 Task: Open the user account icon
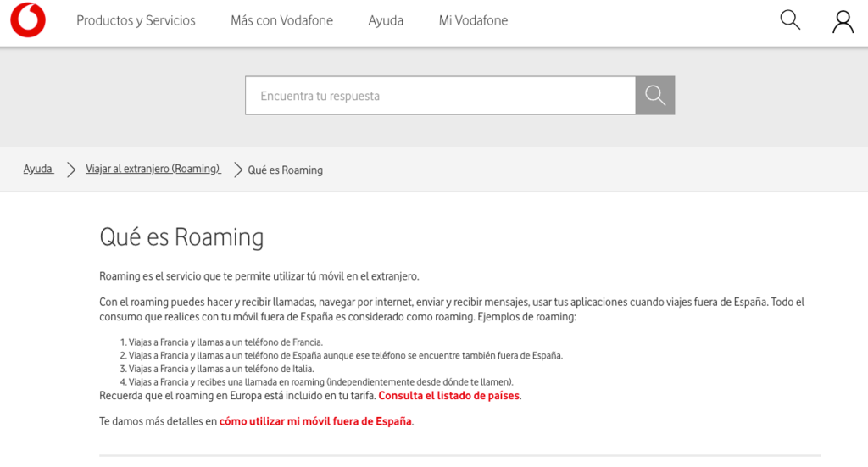pos(843,22)
